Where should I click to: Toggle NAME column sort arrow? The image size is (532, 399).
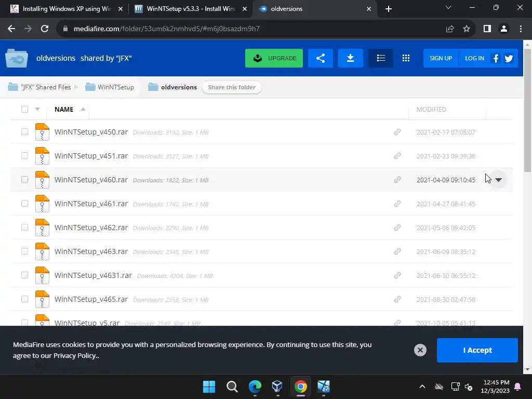coord(83,109)
